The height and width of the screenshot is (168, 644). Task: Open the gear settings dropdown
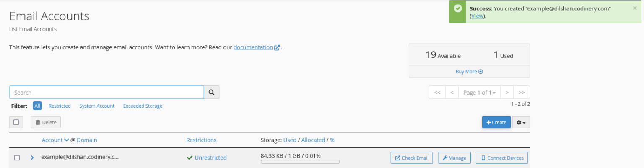coord(521,122)
